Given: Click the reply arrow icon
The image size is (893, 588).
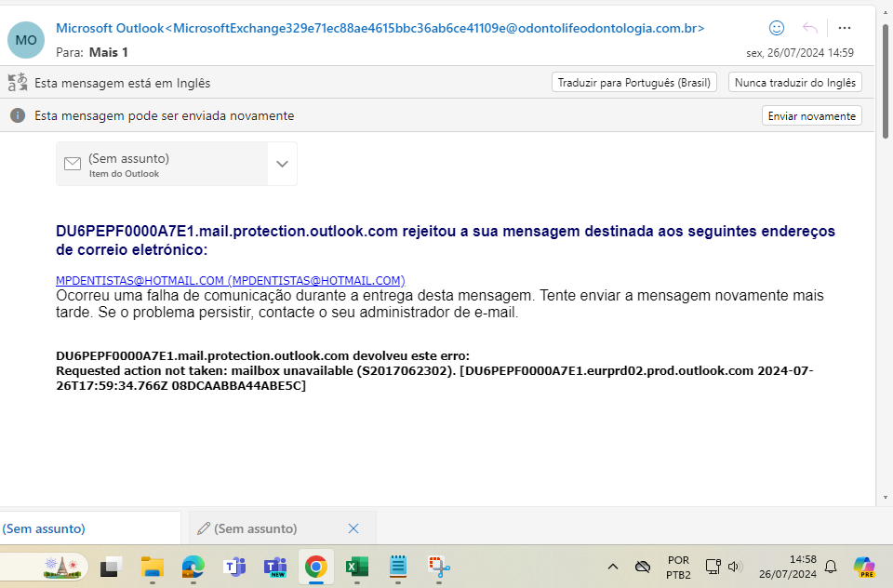Looking at the screenshot, I should (810, 28).
